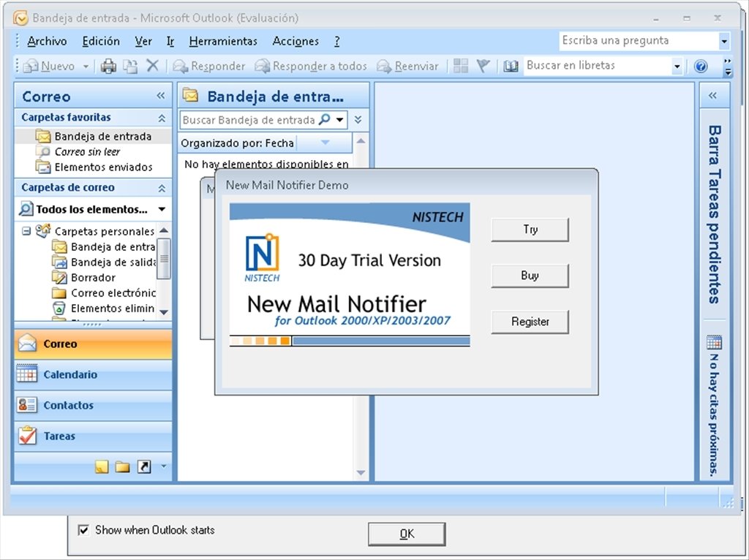Switch to the Tareas pane
Screen dimensions: 749x560
[x=93, y=436]
